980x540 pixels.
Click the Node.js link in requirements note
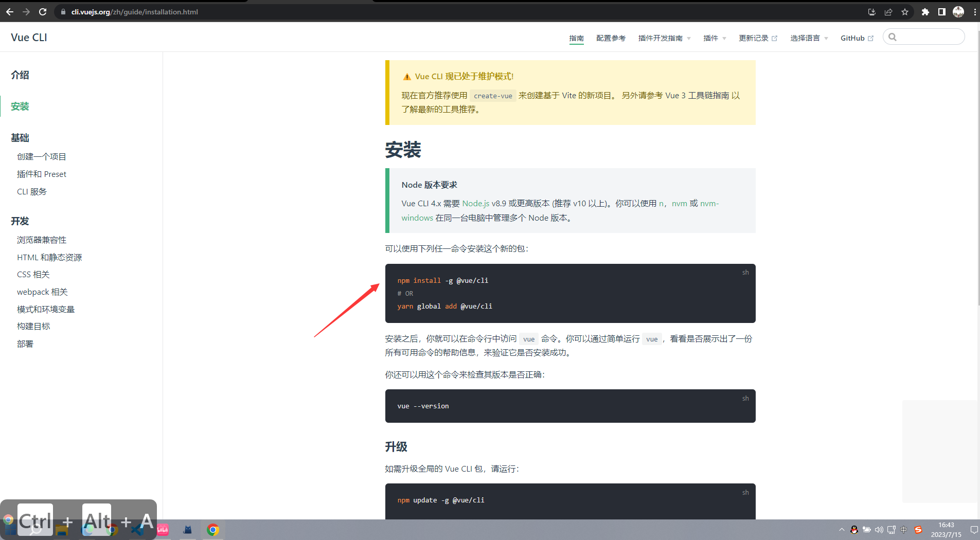476,204
